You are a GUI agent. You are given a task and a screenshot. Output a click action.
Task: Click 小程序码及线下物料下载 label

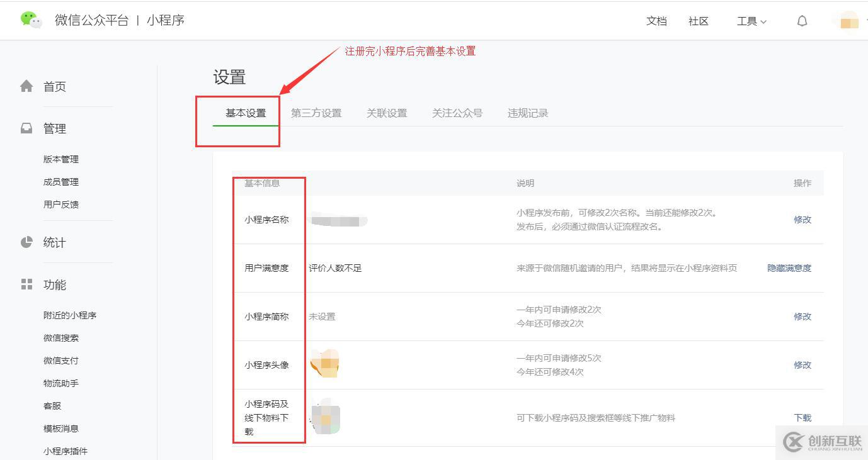click(266, 418)
